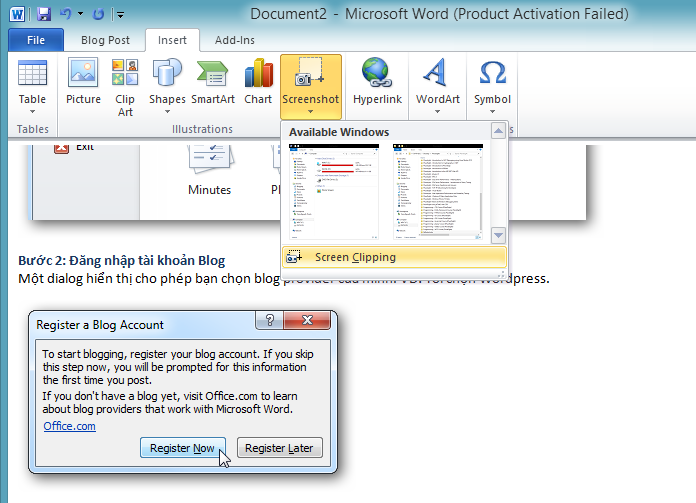Image resolution: width=696 pixels, height=503 pixels.
Task: Select the second available window thumbnail
Action: (x=438, y=192)
